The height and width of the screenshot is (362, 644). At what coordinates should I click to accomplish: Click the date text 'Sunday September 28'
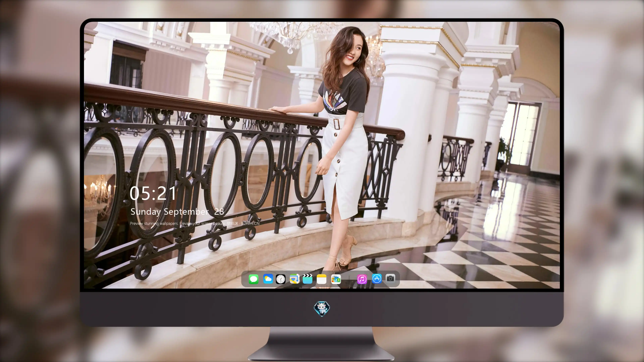177,212
